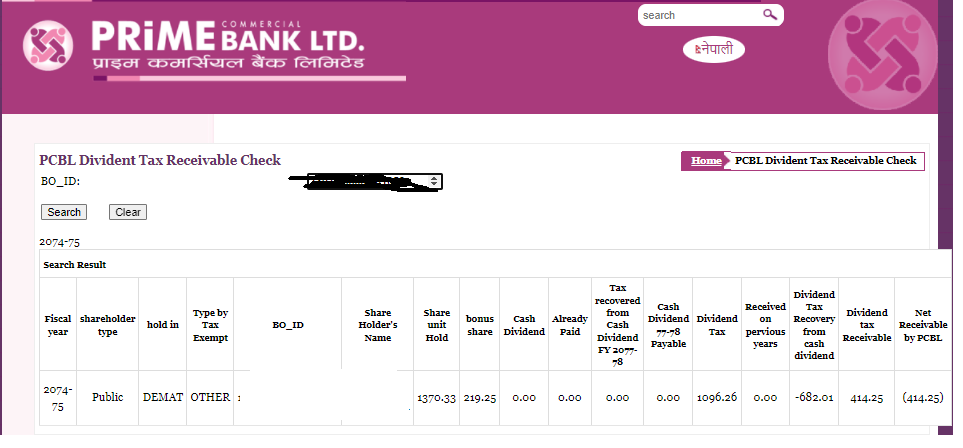Click the PCBL Divident Tax Receivable Check breadcrumb
This screenshot has width=963, height=448.
[x=825, y=161]
